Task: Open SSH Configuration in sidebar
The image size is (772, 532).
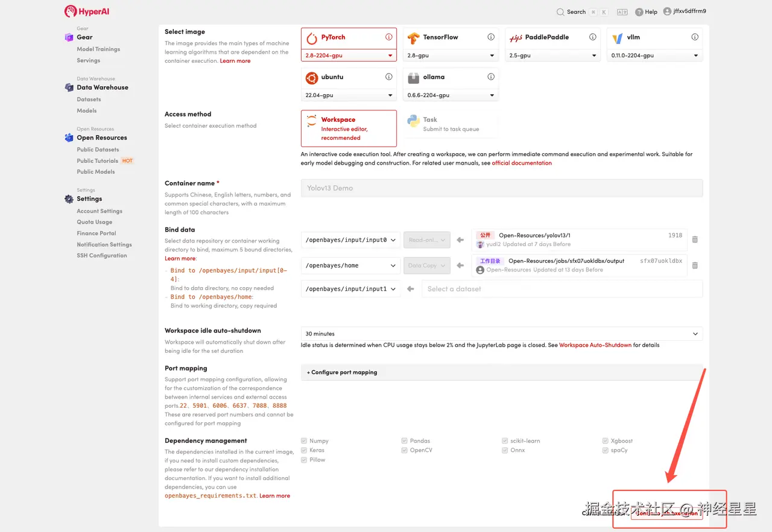Action: [x=102, y=256]
